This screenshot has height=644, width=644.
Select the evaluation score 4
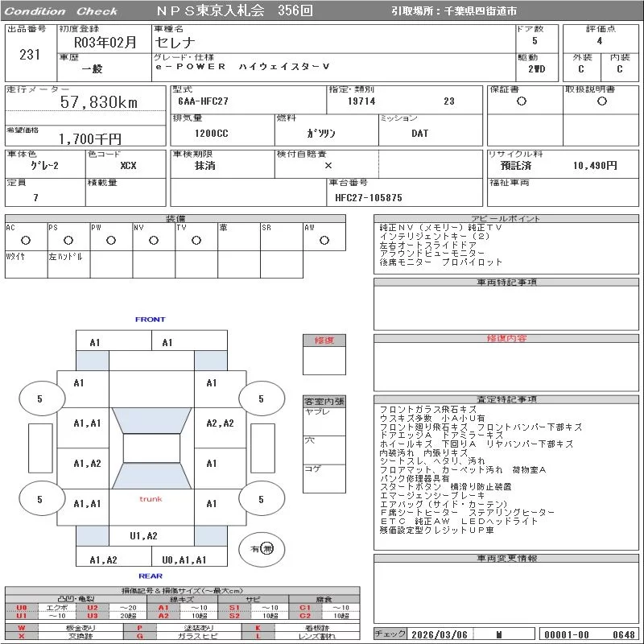pos(600,41)
